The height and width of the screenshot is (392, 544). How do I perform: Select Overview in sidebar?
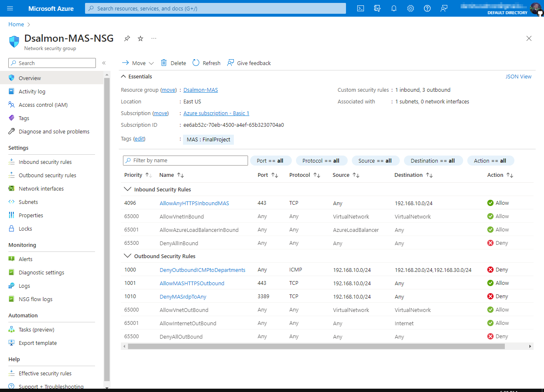point(52,78)
